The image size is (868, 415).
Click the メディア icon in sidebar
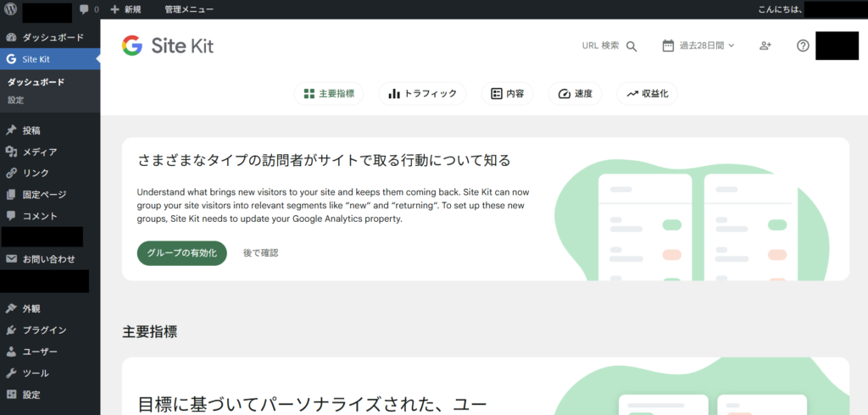pos(11,152)
